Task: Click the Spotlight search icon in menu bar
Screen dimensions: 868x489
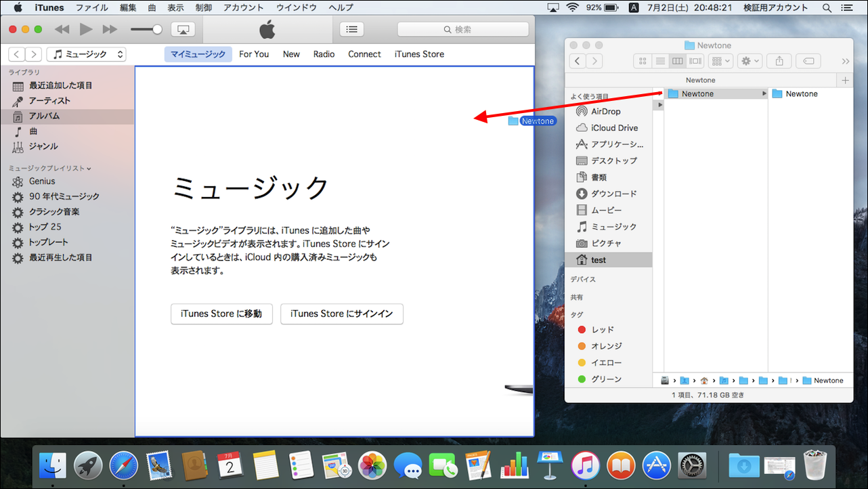Action: click(x=827, y=7)
